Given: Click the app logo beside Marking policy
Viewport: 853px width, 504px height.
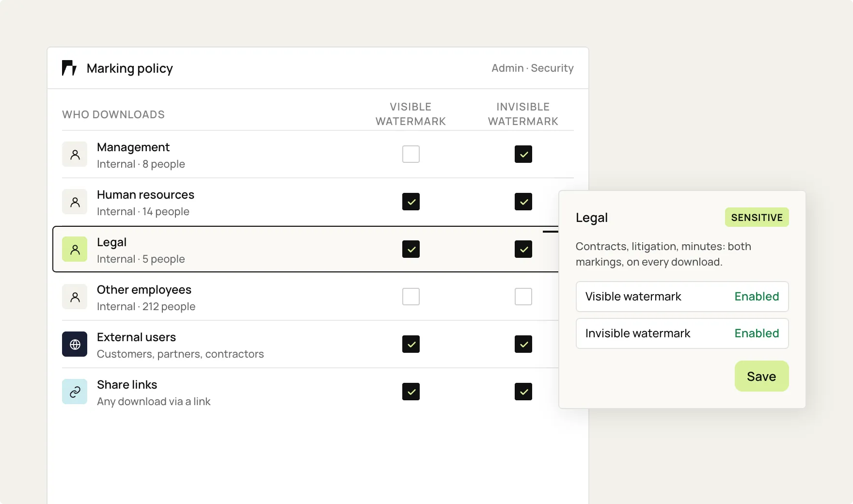Looking at the screenshot, I should [x=69, y=68].
